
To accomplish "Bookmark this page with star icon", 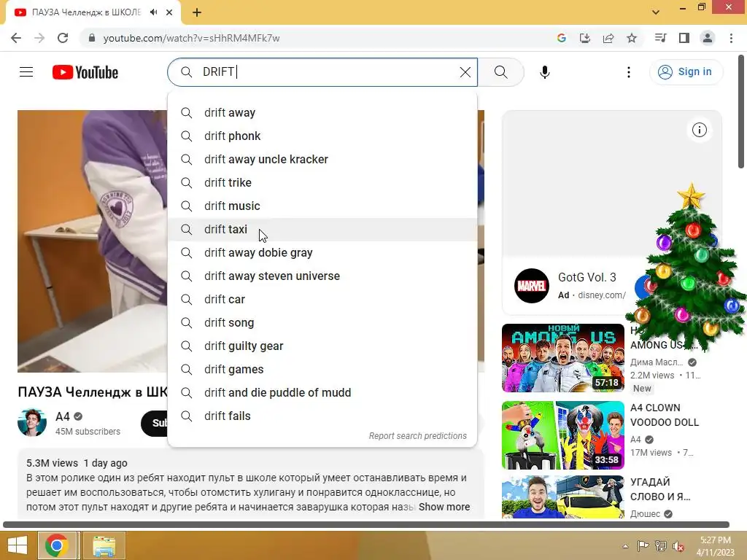I will pyautogui.click(x=632, y=38).
